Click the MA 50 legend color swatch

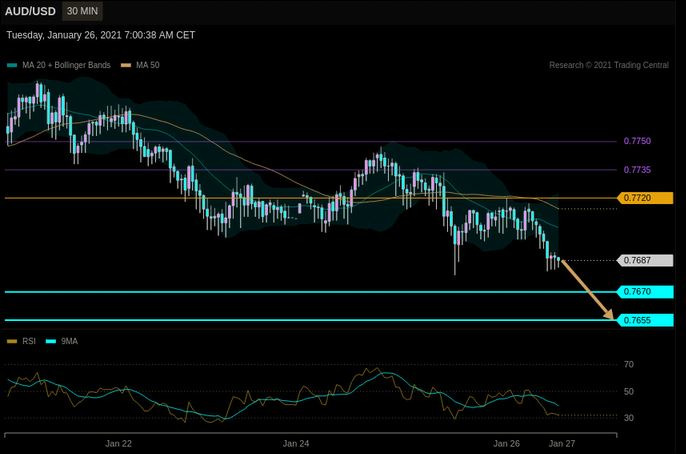click(x=126, y=65)
